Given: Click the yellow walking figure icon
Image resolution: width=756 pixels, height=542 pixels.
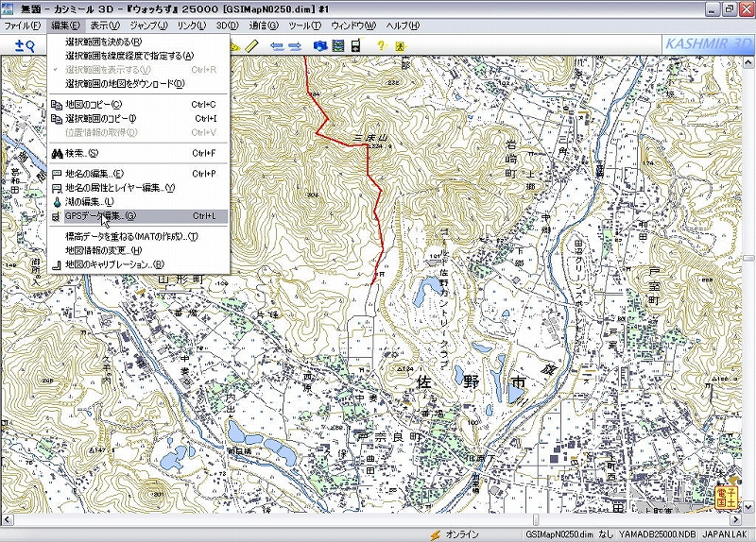Looking at the screenshot, I should coord(400,46).
